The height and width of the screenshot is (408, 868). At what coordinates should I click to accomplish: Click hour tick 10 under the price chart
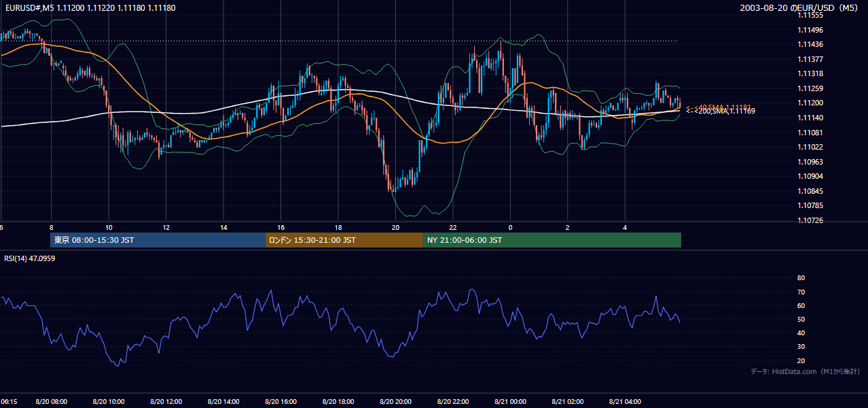pos(109,227)
